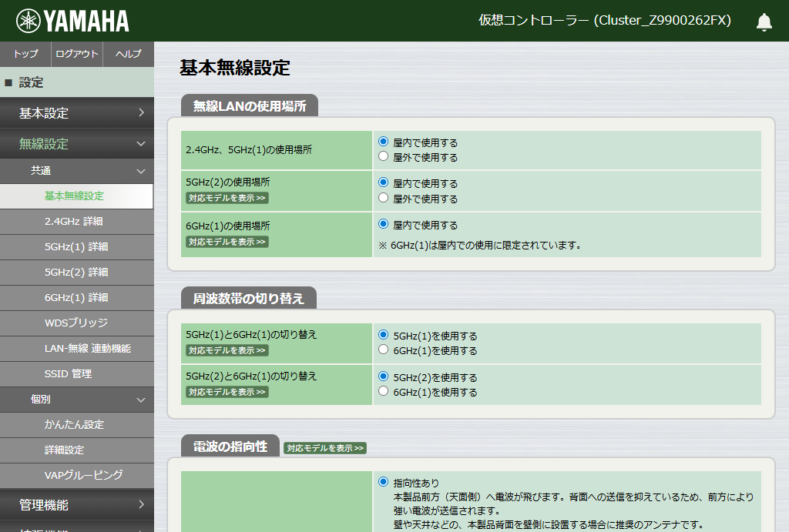
Task: Select 屋内で使用する for 5GHz(2)
Action: (x=384, y=182)
